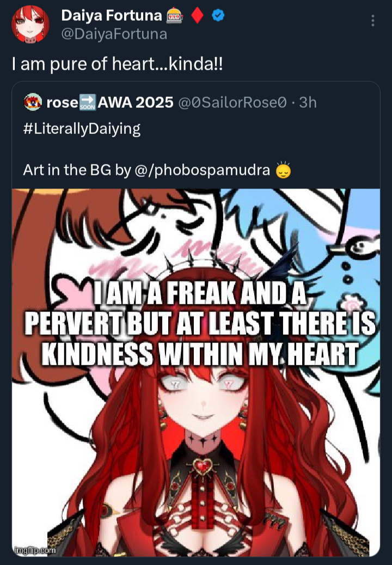Open rose's quoted tweet avatar

click(33, 102)
